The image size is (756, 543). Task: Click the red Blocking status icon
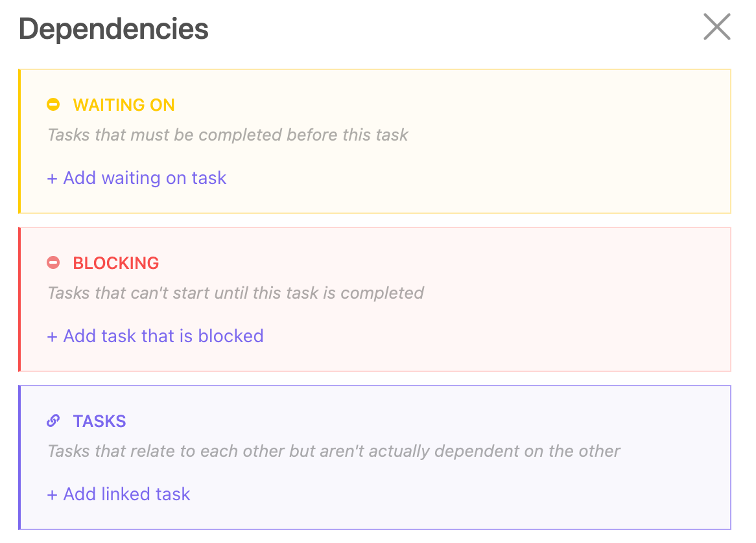tap(53, 262)
